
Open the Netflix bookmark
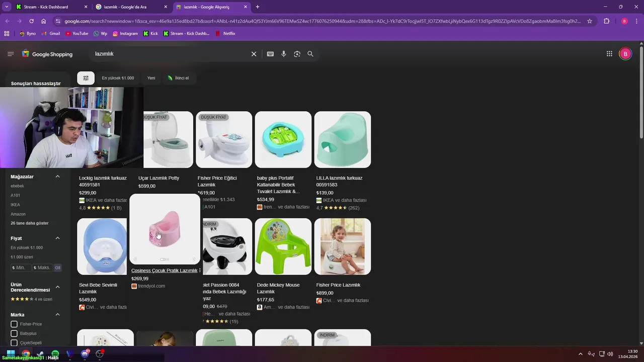[x=225, y=34]
